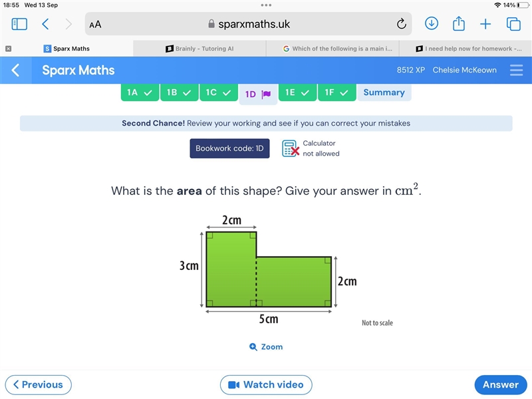
Task: Toggle the Safari sidebar icon
Action: point(19,24)
